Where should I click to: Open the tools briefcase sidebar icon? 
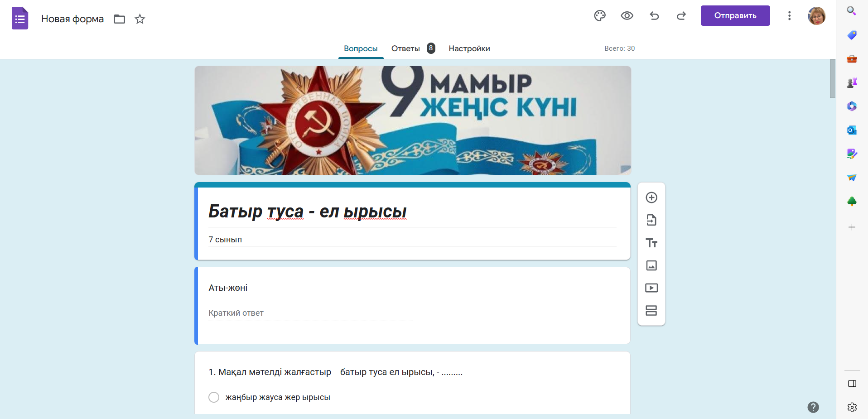[x=852, y=59]
